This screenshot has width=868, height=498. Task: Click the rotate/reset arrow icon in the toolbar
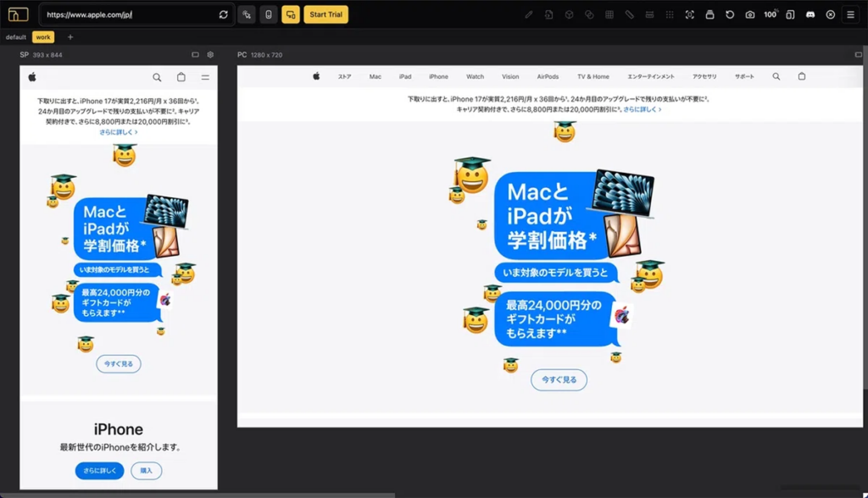[x=730, y=14]
